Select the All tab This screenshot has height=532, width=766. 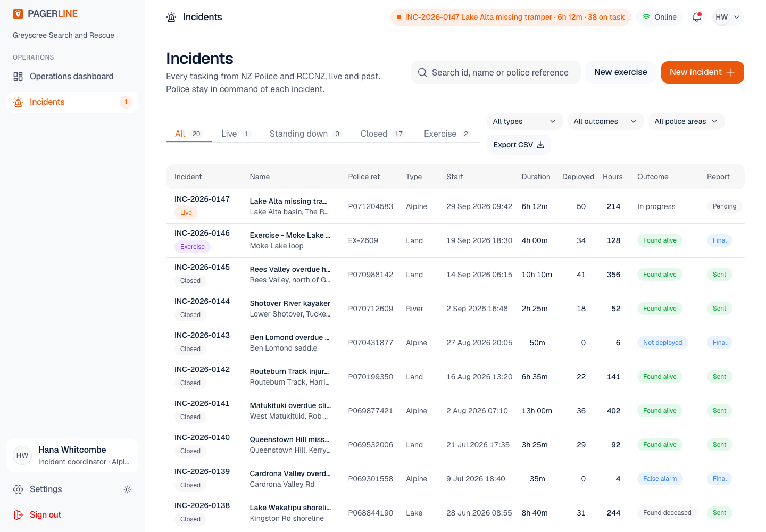[189, 134]
